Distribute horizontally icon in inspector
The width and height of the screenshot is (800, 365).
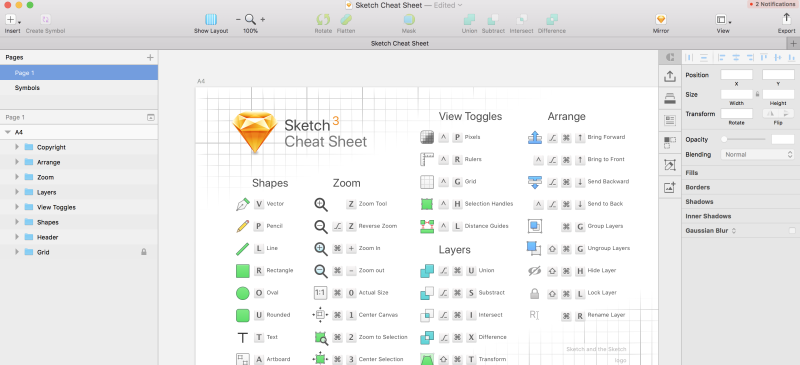tap(689, 58)
